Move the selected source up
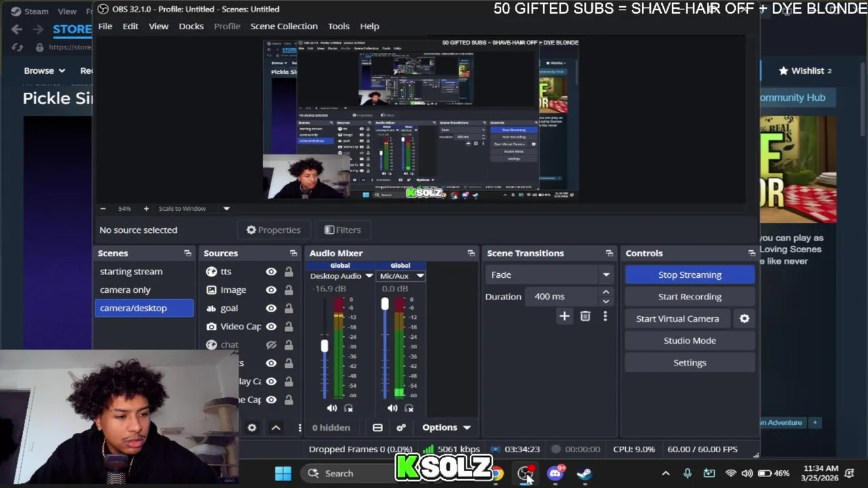 [276, 428]
